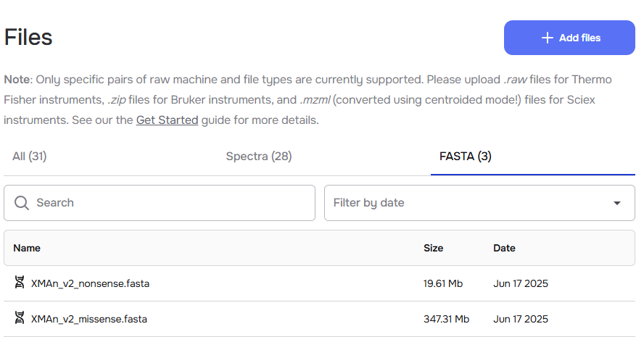Click the Add files button
Viewport: 644px width, 337px height.
569,38
